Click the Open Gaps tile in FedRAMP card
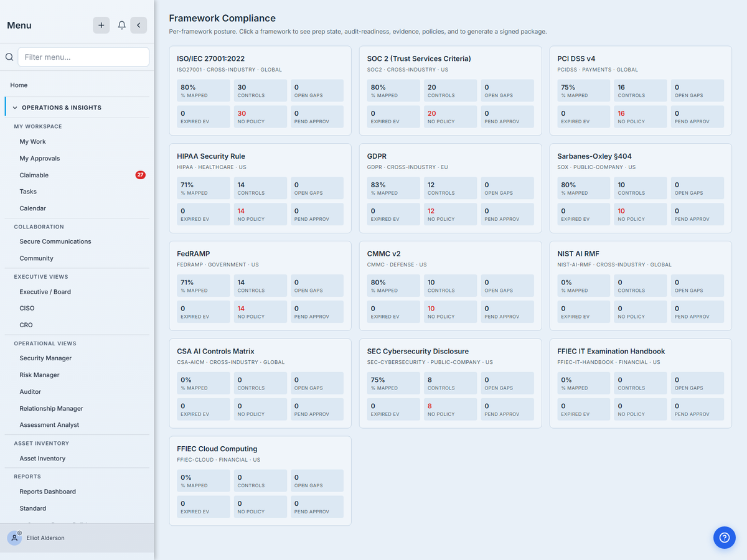Screen dimensions: 747x560 [x=317, y=286]
